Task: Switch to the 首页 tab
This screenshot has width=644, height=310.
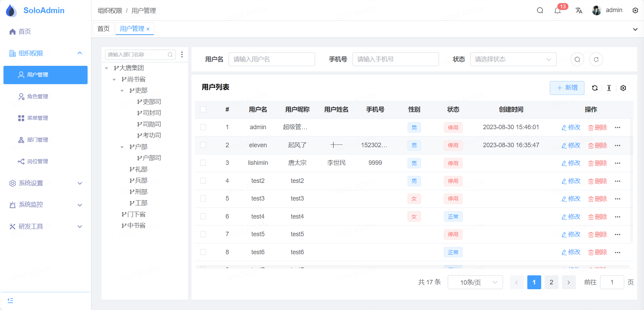Action: (x=104, y=29)
